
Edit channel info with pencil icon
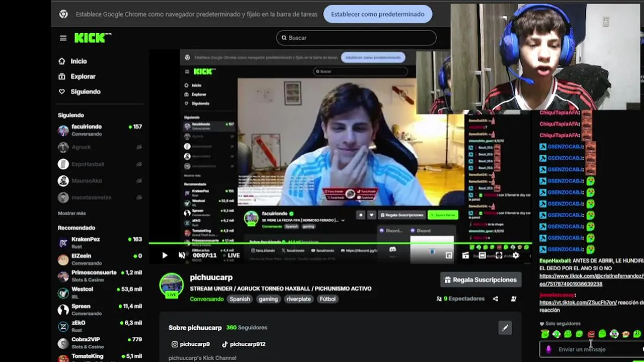(x=505, y=328)
